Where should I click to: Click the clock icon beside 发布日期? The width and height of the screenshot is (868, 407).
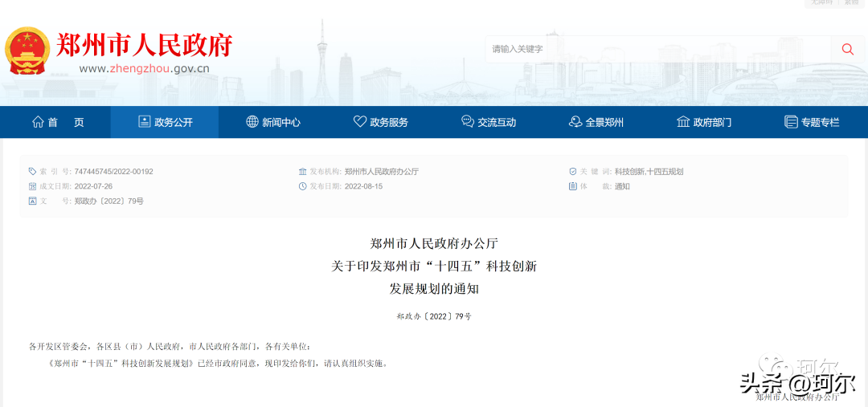[302, 186]
